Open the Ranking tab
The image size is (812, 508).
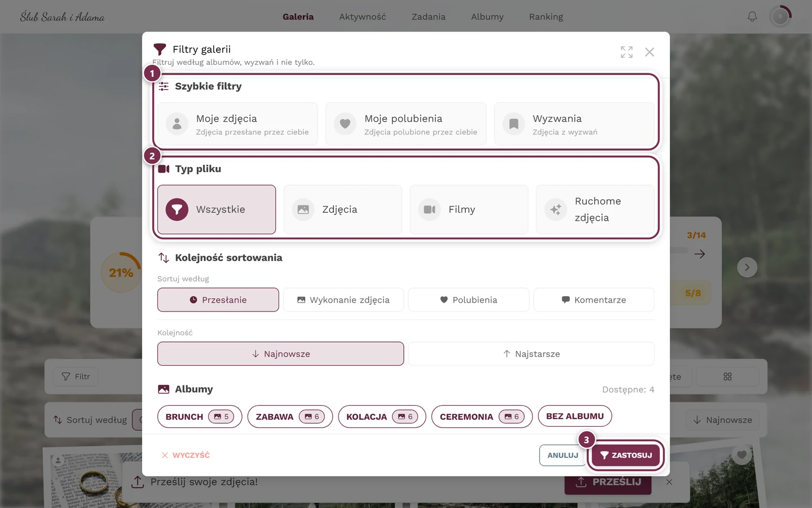coord(546,17)
